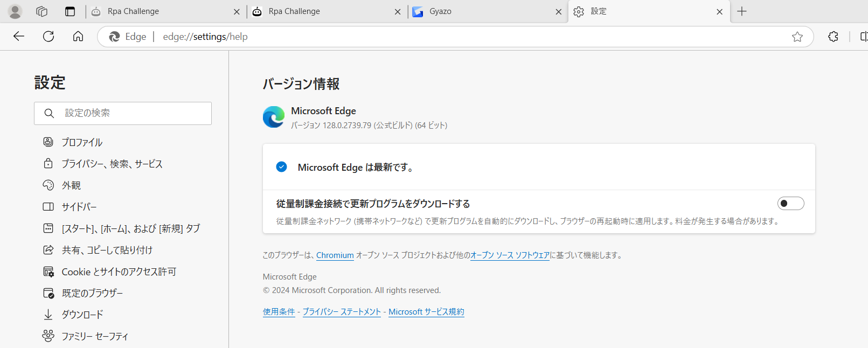Close the first Rpa Challenge tab
The width and height of the screenshot is (868, 348).
(237, 12)
